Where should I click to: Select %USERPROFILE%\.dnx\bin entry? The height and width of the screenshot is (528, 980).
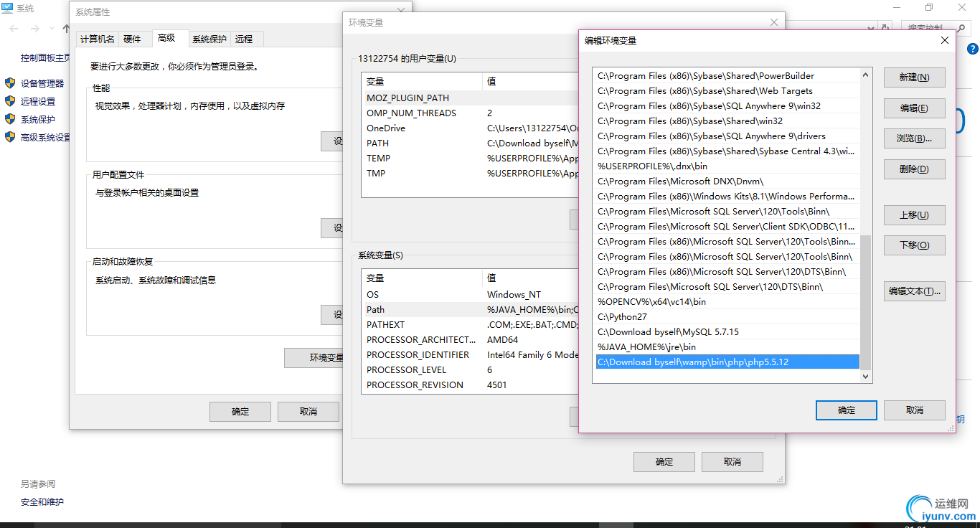click(x=727, y=166)
